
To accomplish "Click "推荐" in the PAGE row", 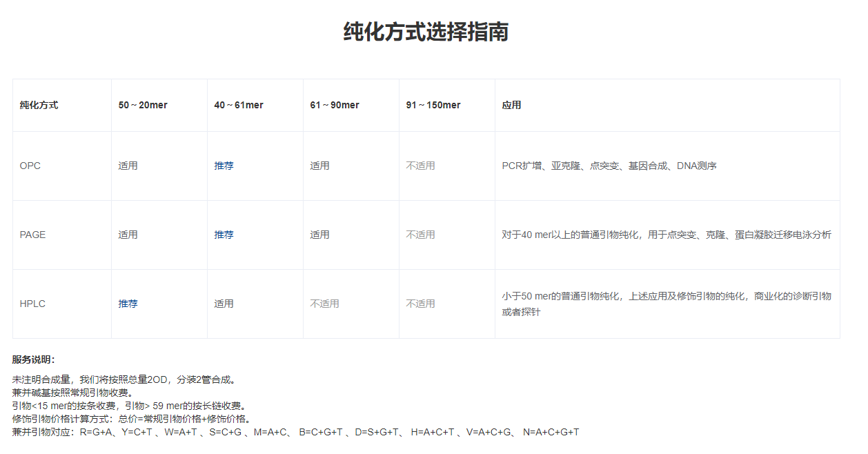I will point(224,235).
